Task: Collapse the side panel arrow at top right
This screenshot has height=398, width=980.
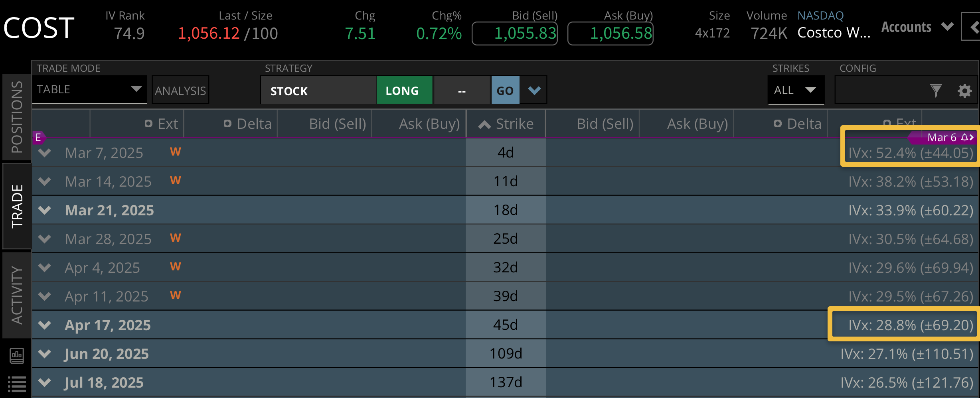Action: (x=974, y=27)
